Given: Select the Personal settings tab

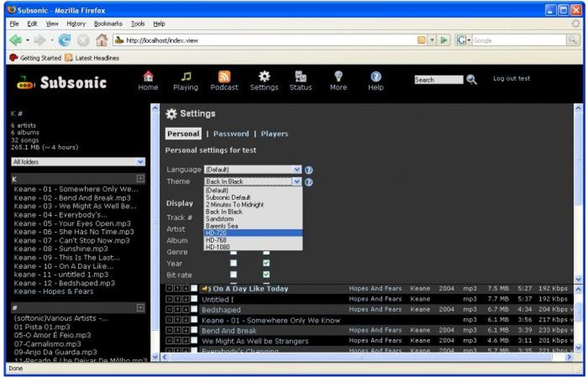Looking at the screenshot, I should click(183, 134).
